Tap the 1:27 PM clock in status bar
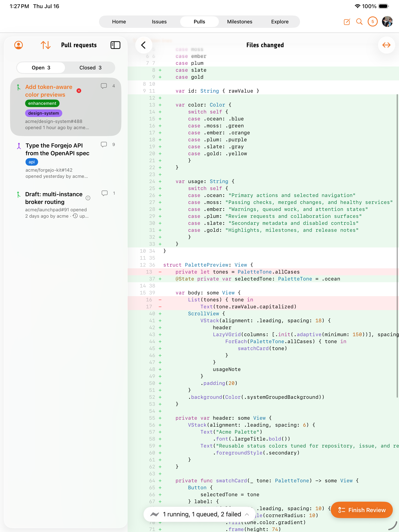 click(19, 6)
